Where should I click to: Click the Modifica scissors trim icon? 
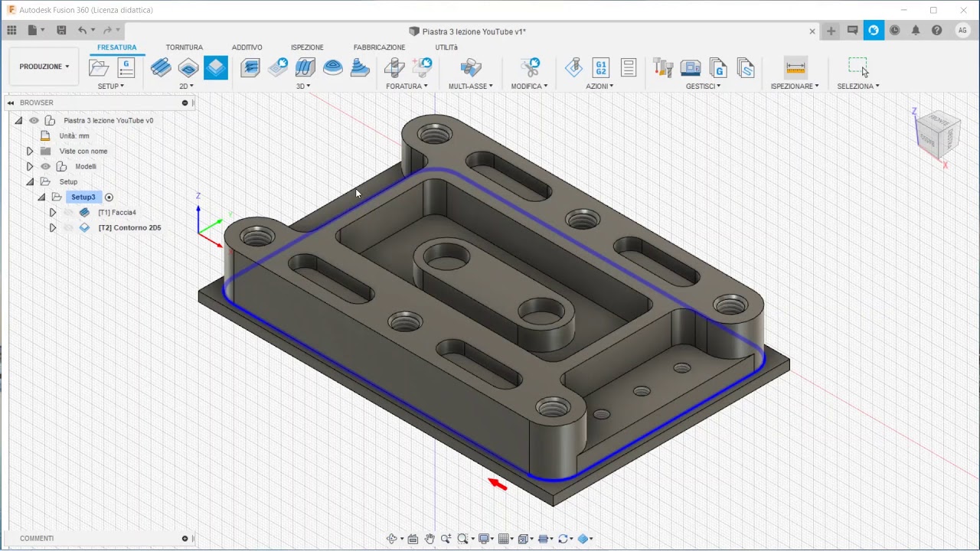tap(530, 67)
